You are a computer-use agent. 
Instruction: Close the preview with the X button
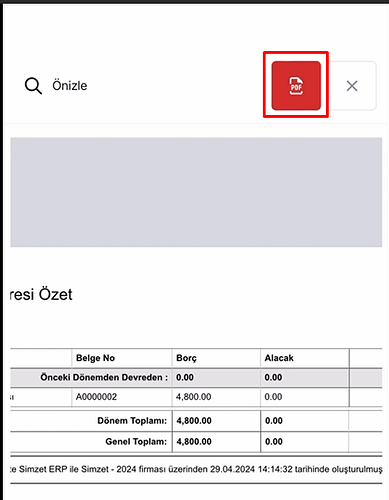point(352,86)
